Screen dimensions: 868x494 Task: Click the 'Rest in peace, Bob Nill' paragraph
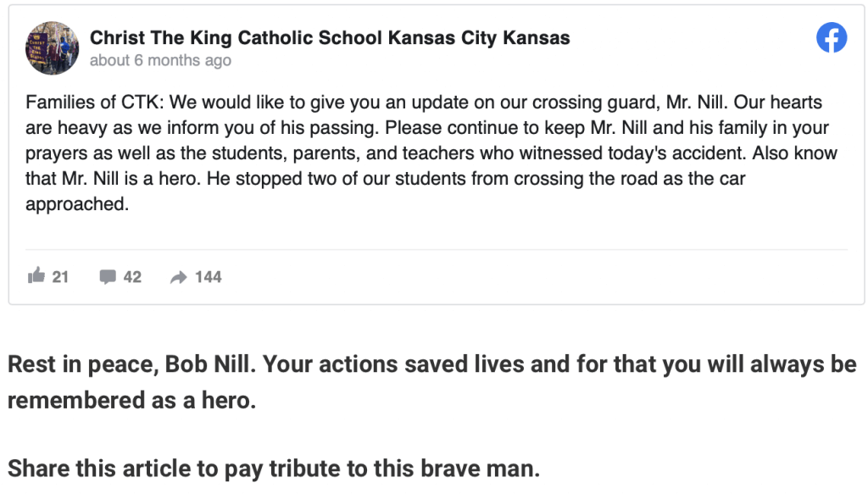click(431, 382)
